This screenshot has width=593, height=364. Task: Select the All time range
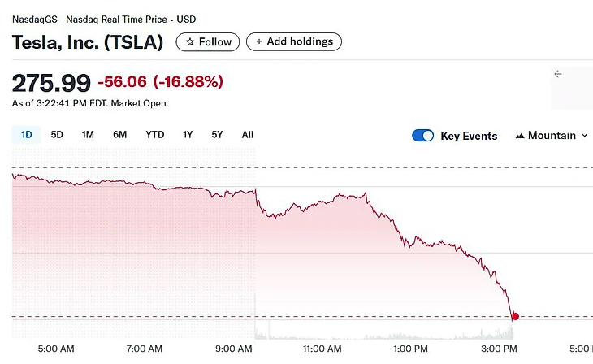[x=248, y=135]
